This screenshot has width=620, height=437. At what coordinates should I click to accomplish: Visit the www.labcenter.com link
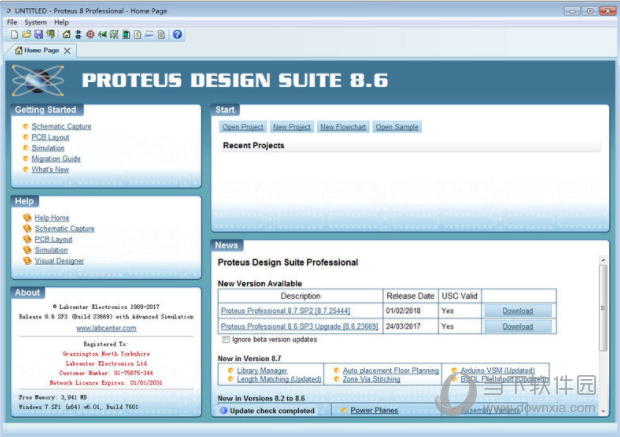point(106,328)
